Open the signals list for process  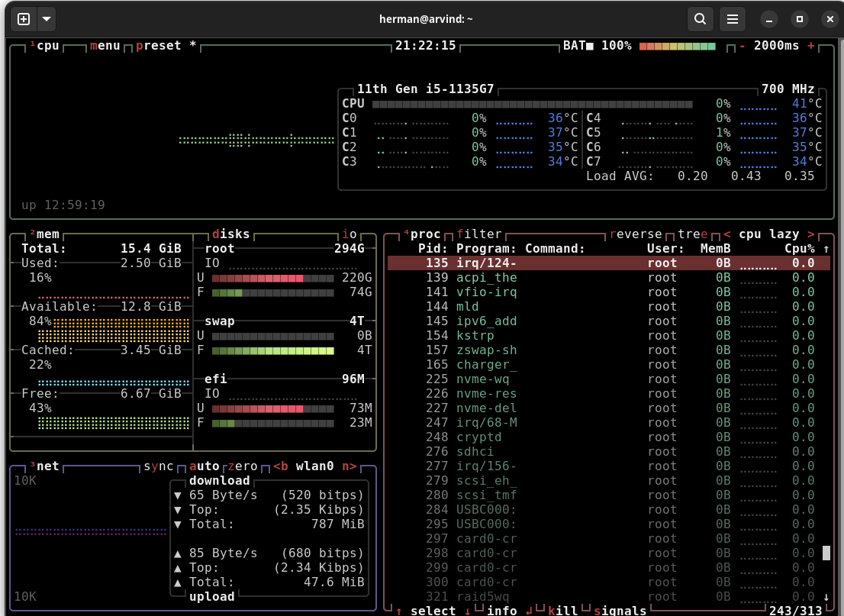[x=620, y=611]
